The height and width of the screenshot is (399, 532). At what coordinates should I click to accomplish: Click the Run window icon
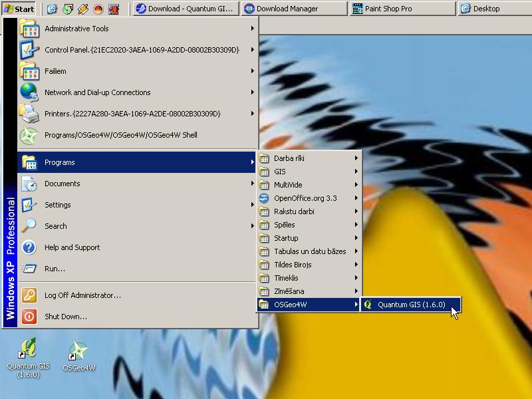click(x=29, y=269)
